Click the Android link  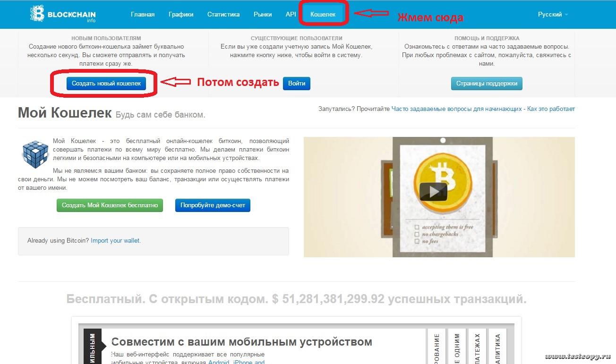click(219, 363)
